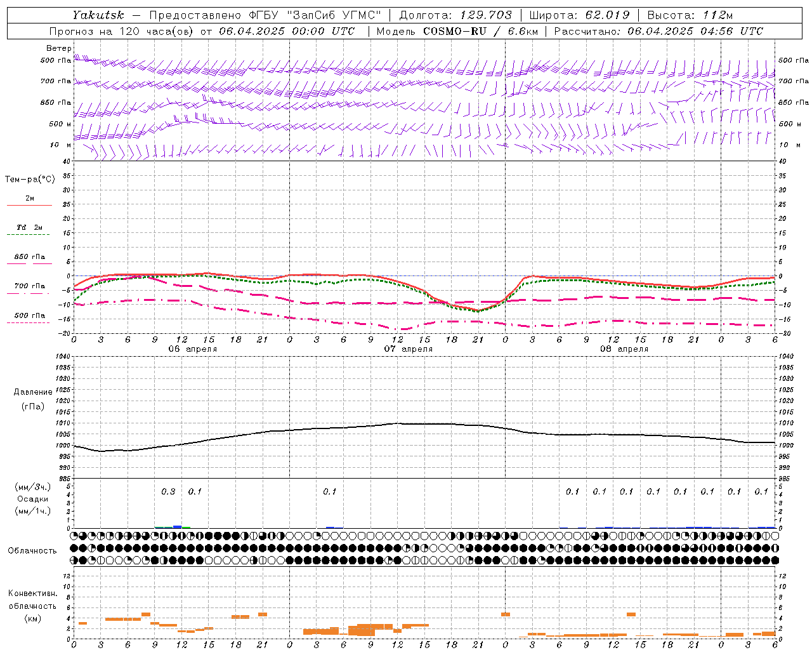
Task: Click the '06 апреля' date label
Action: pyautogui.click(x=192, y=349)
